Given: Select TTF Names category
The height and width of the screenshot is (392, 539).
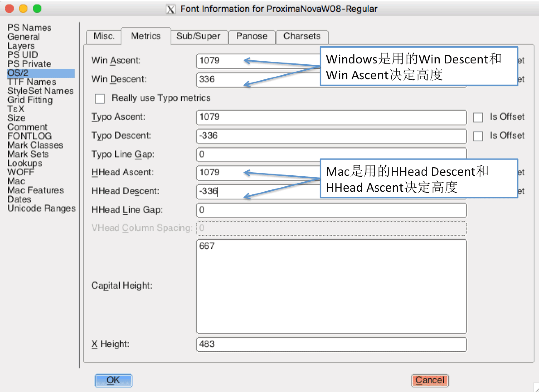Looking at the screenshot, I should pos(32,82).
